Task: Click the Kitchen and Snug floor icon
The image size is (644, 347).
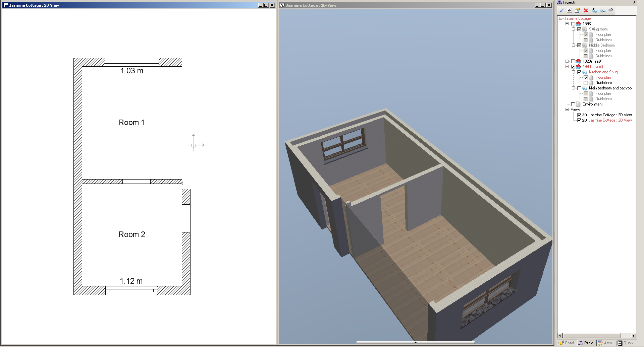Action: pos(585,72)
